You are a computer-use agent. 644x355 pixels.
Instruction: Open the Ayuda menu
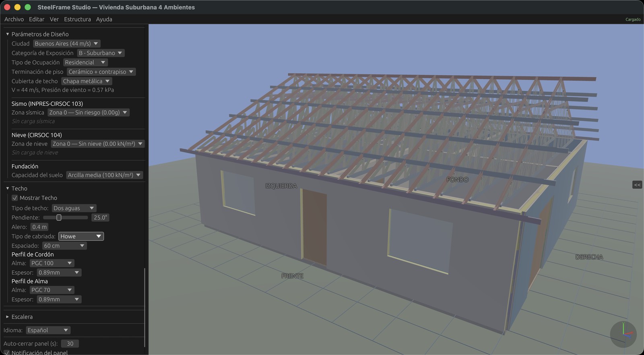point(104,19)
